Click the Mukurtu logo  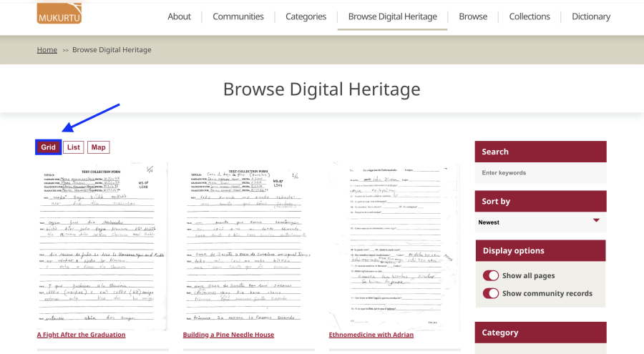59,13
